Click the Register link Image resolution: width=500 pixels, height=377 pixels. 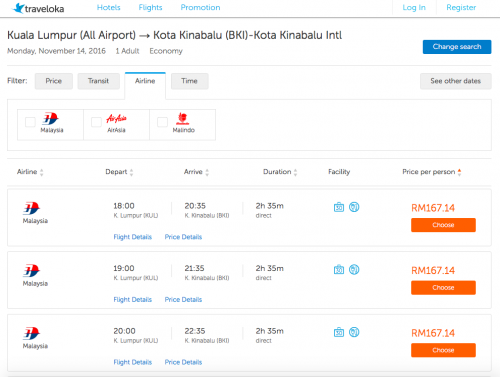[461, 8]
